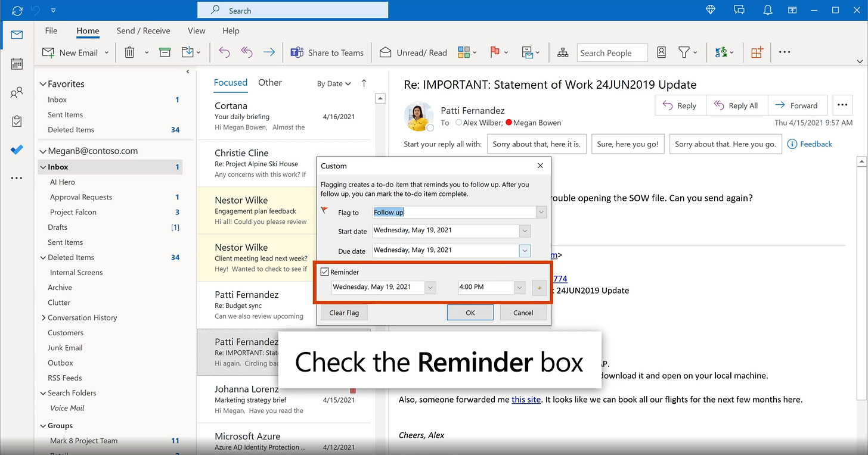The image size is (868, 455).
Task: Click the Browse Groups org-chart icon
Action: [563, 52]
